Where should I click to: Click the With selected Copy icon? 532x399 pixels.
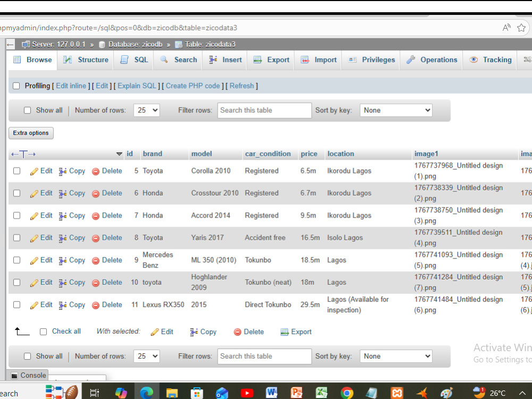click(x=194, y=332)
